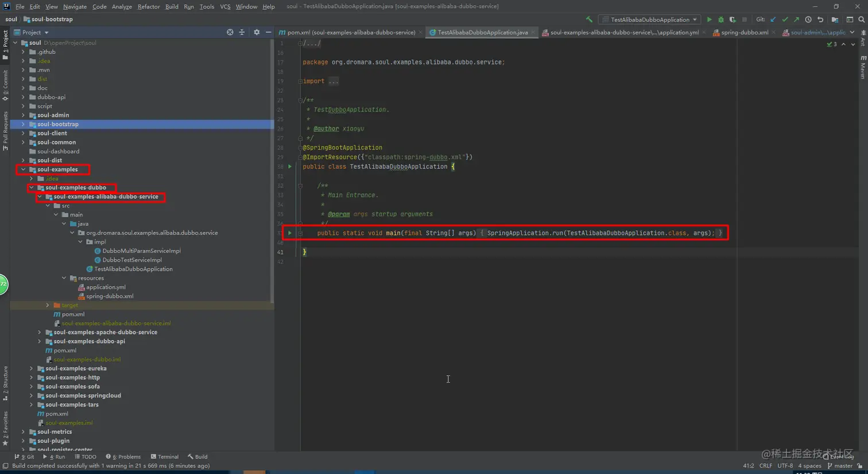Switch to the pom.xml editor tab
The image size is (868, 474).
[x=351, y=33]
